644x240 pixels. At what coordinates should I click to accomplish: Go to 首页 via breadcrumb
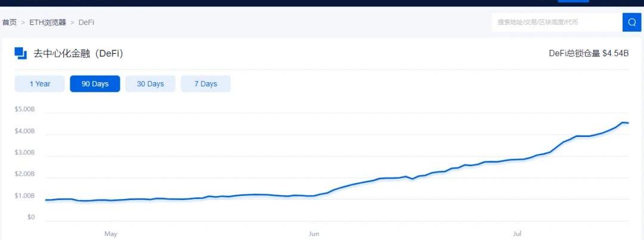point(9,23)
